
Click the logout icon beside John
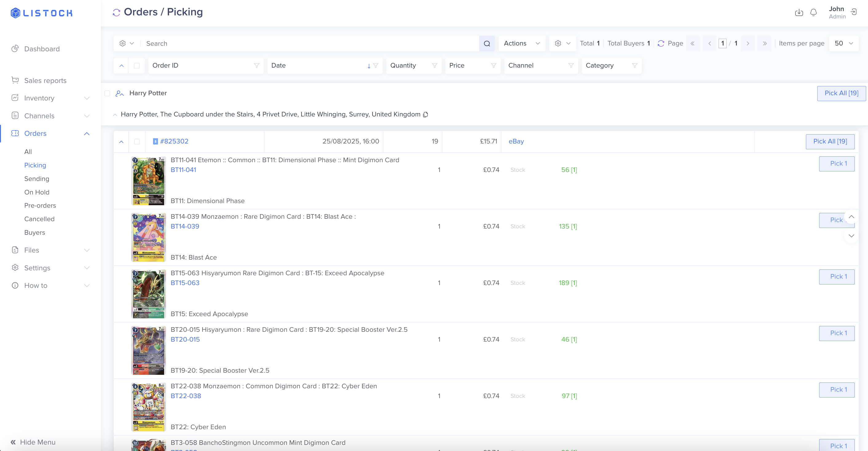tap(854, 12)
